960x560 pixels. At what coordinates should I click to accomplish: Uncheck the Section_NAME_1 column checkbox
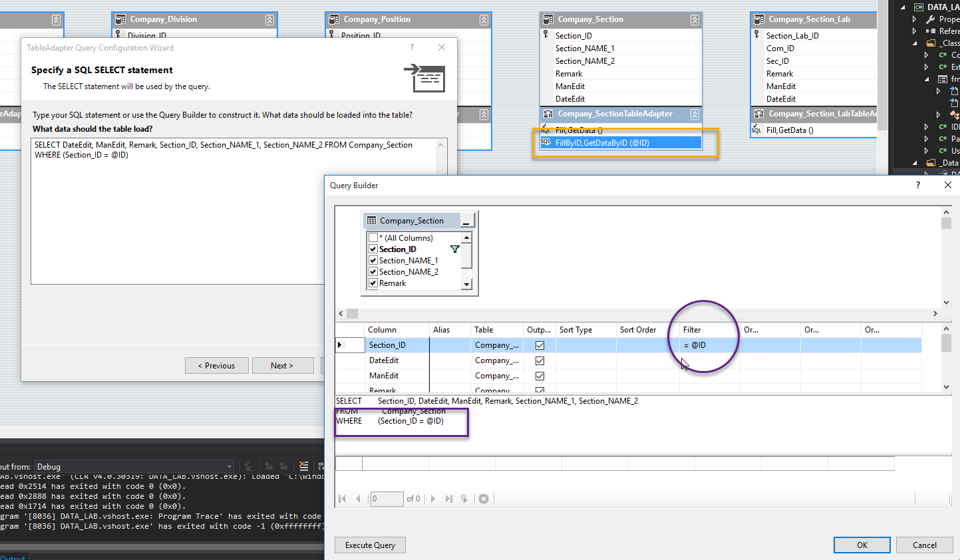click(x=373, y=261)
